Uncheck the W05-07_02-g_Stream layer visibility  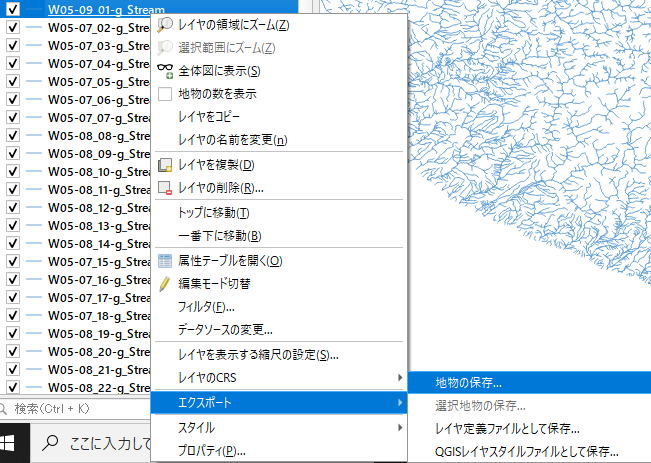[13, 28]
